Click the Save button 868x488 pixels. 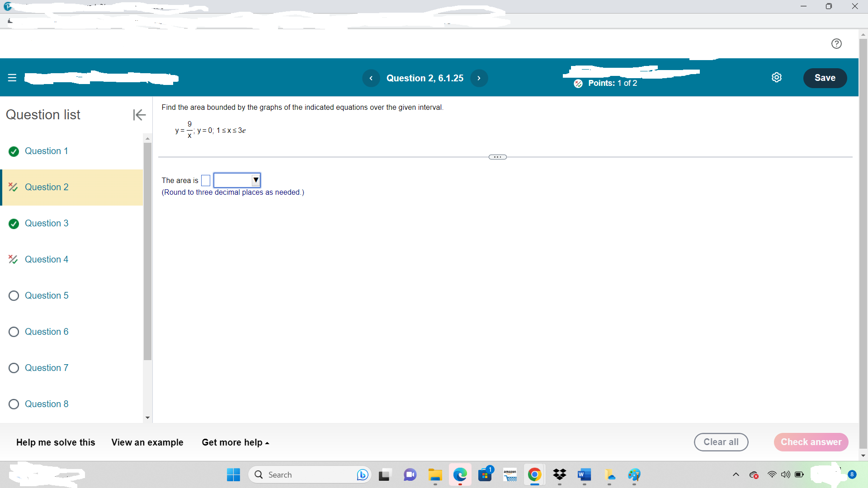(825, 78)
